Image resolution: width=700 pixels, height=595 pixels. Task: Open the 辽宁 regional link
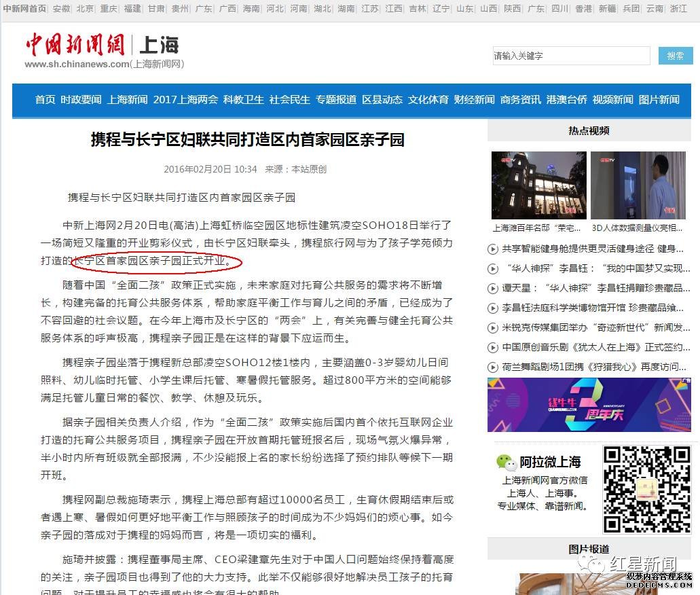click(441, 8)
